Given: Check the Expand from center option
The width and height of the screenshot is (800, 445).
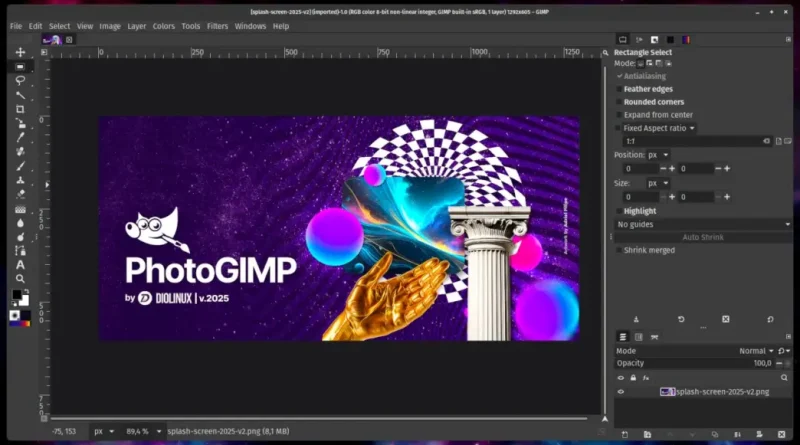Looking at the screenshot, I should pos(619,115).
